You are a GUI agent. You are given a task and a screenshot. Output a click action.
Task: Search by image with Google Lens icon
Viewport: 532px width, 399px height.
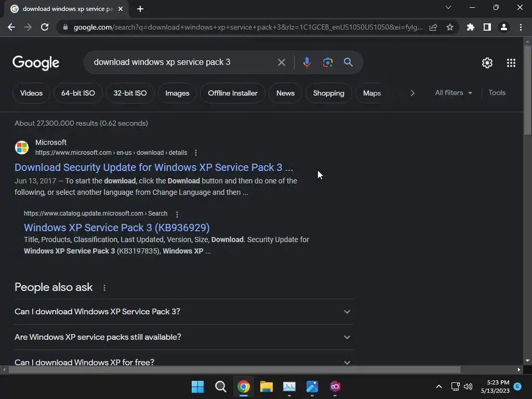[327, 62]
